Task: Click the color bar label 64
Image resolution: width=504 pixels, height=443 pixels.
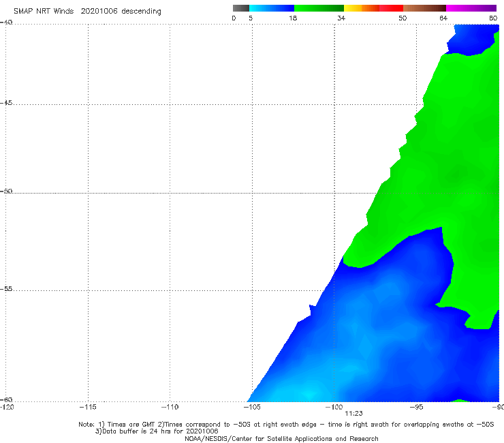Action: [x=443, y=18]
